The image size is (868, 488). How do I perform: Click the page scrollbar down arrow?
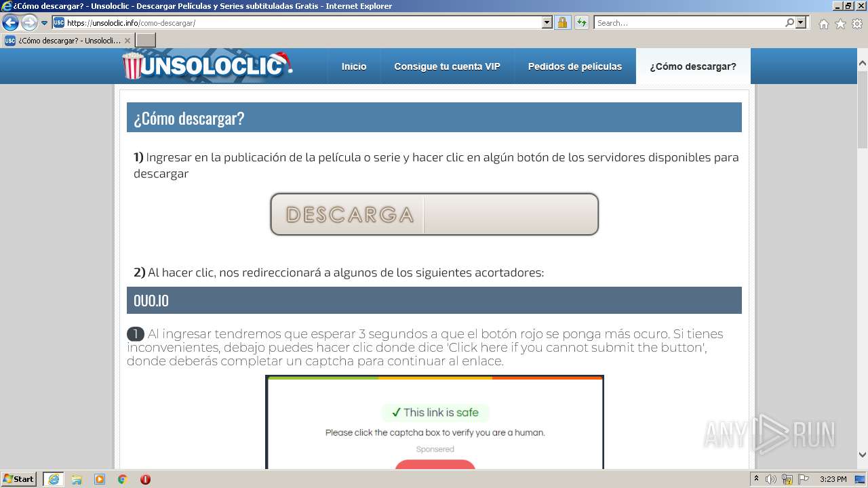click(863, 455)
